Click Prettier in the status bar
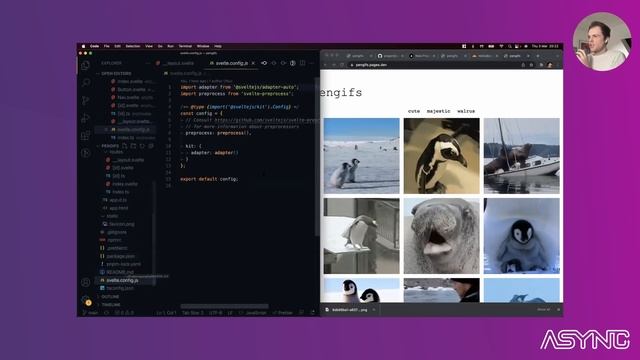640x360 pixels. [282, 313]
